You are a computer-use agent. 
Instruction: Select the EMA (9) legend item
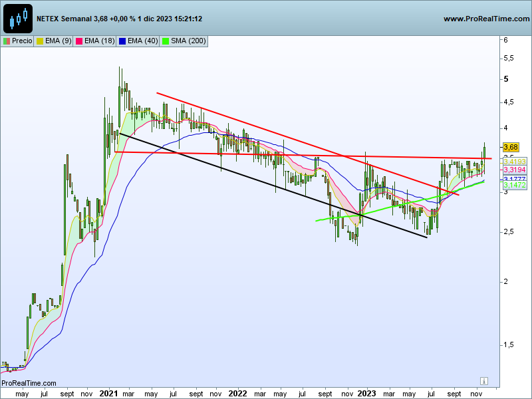point(54,41)
